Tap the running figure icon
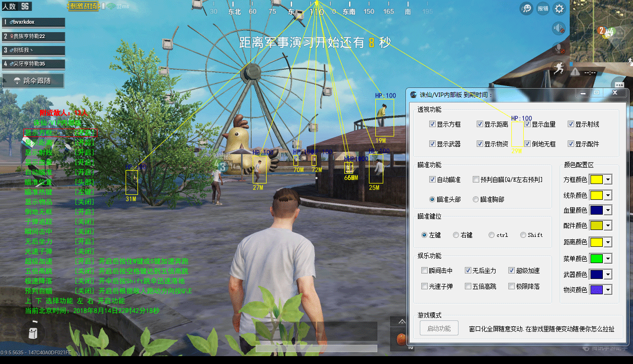Screen dimensions: 633x364 coord(559,68)
